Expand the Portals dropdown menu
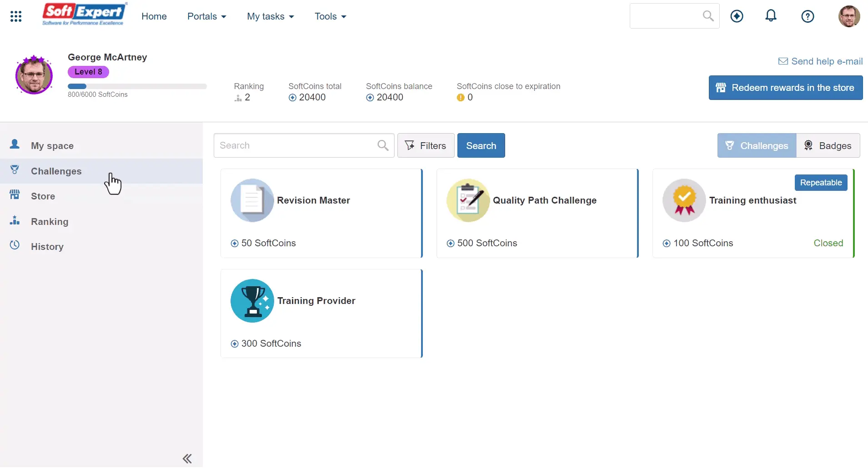 [206, 16]
